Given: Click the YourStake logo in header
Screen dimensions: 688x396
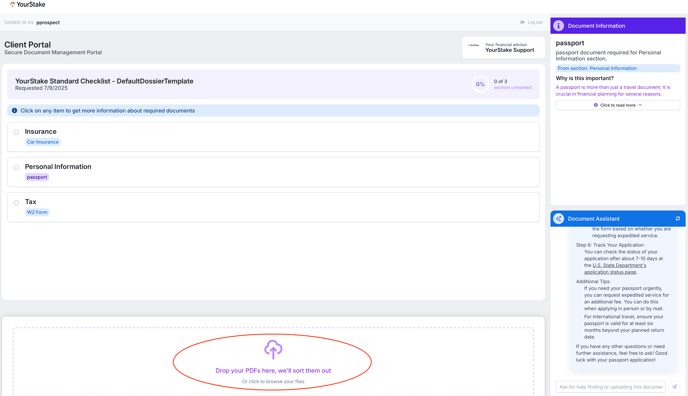Looking at the screenshot, I should 27,4.
